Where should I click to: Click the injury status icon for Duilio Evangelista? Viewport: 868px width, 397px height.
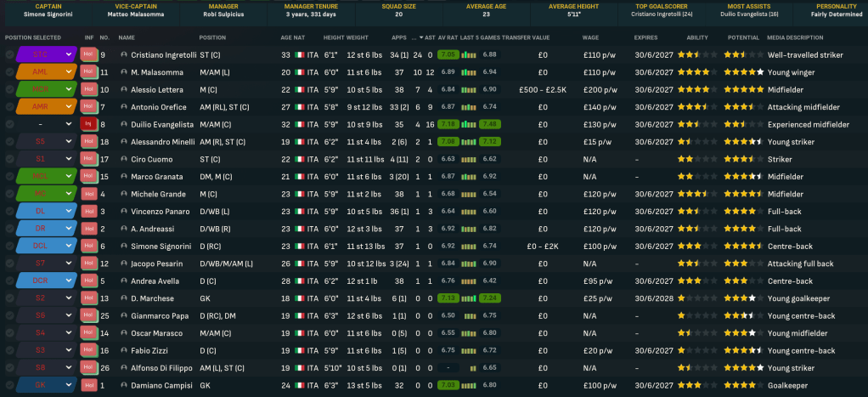[x=88, y=124]
